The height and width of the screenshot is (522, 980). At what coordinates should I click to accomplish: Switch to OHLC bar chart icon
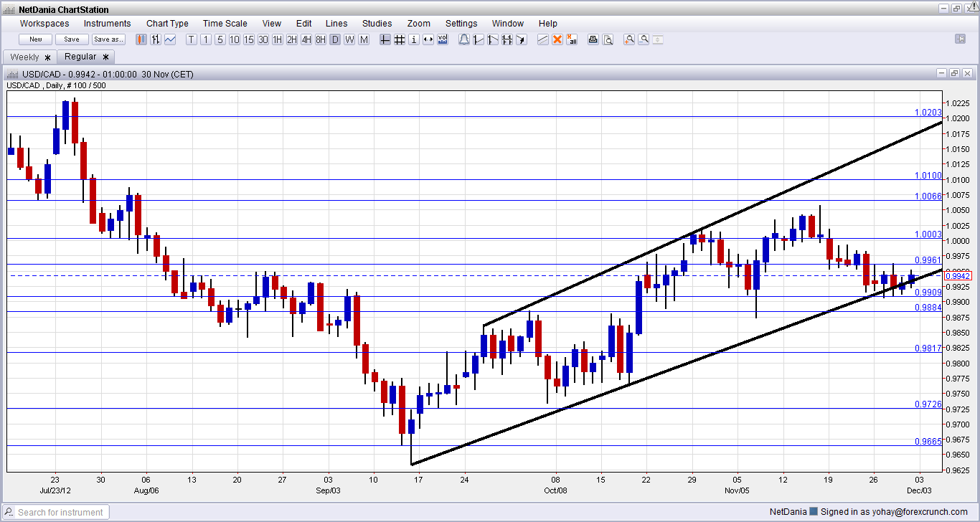pyautogui.click(x=156, y=39)
